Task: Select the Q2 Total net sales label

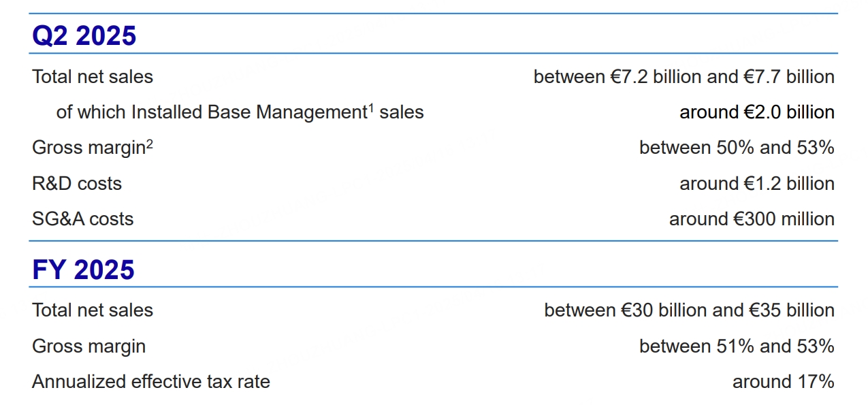Action: tap(93, 77)
